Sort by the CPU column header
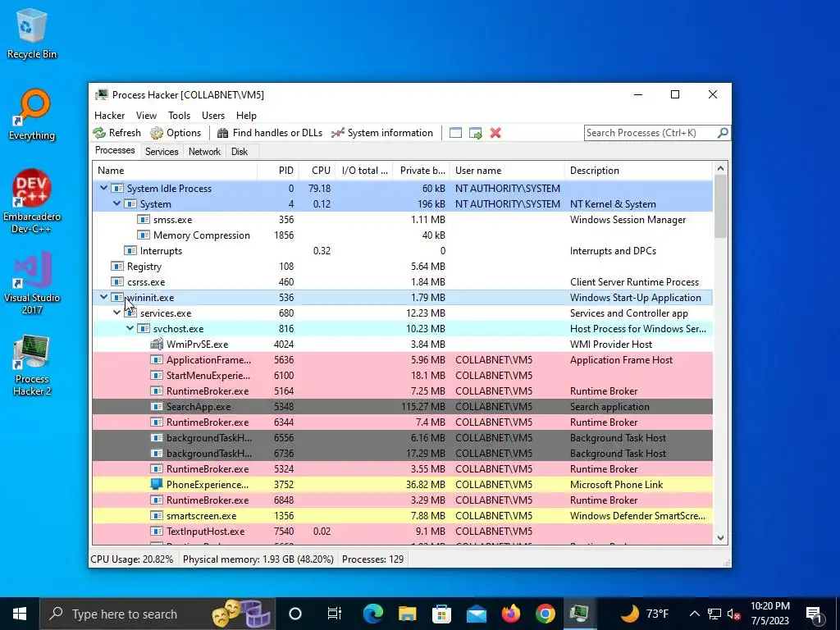 click(x=317, y=171)
